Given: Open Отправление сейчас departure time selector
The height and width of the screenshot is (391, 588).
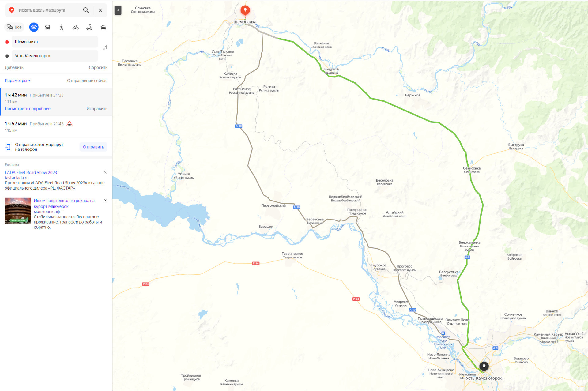Looking at the screenshot, I should click(x=87, y=81).
